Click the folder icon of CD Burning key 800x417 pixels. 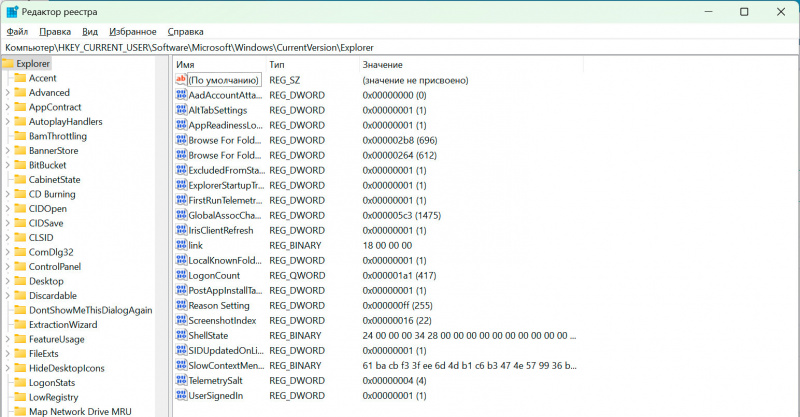click(19, 194)
